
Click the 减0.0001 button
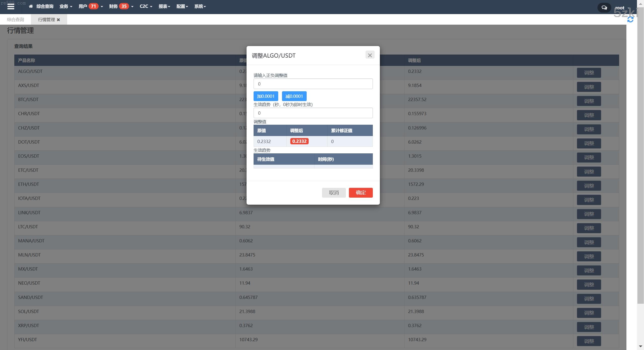coord(294,96)
